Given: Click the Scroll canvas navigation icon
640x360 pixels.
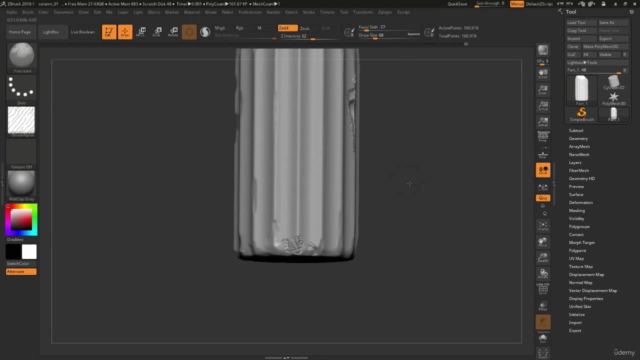Looking at the screenshot, I should [x=543, y=74].
